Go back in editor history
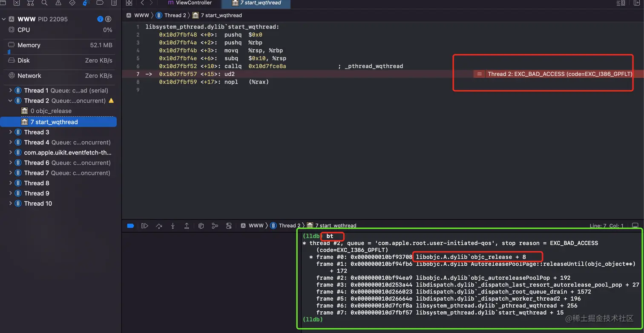The height and width of the screenshot is (333, 644). 142,3
